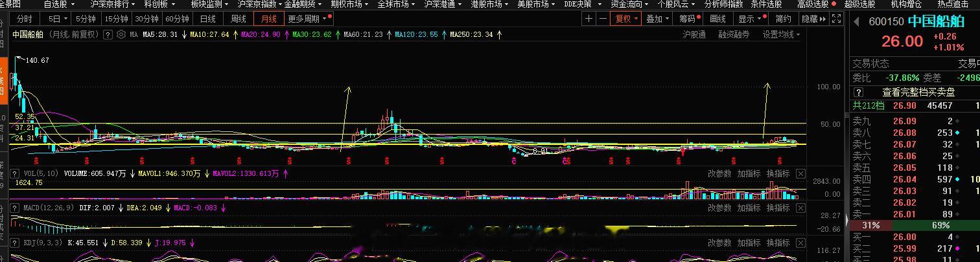The height and width of the screenshot is (262, 980).
Task: Zoom in chart with plus button
Action: pyautogui.click(x=589, y=19)
